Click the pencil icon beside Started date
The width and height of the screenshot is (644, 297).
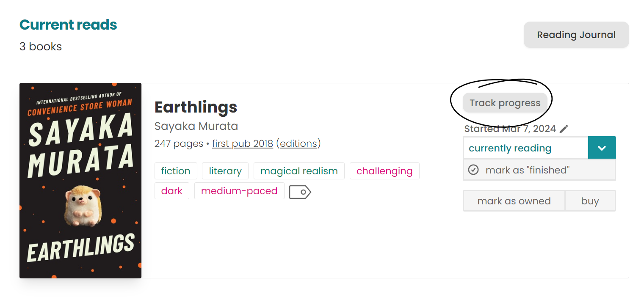click(x=564, y=129)
